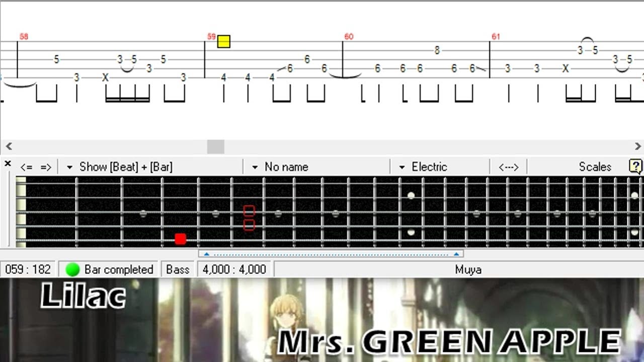Click the '059 : 182' position in status bar
Screen dimensions: 644x362
(x=28, y=269)
